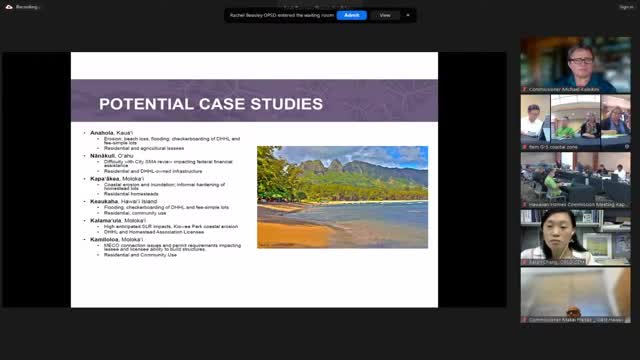
Task: Click the Coastal erosion and inundation sub-bullet
Action: pos(164,187)
